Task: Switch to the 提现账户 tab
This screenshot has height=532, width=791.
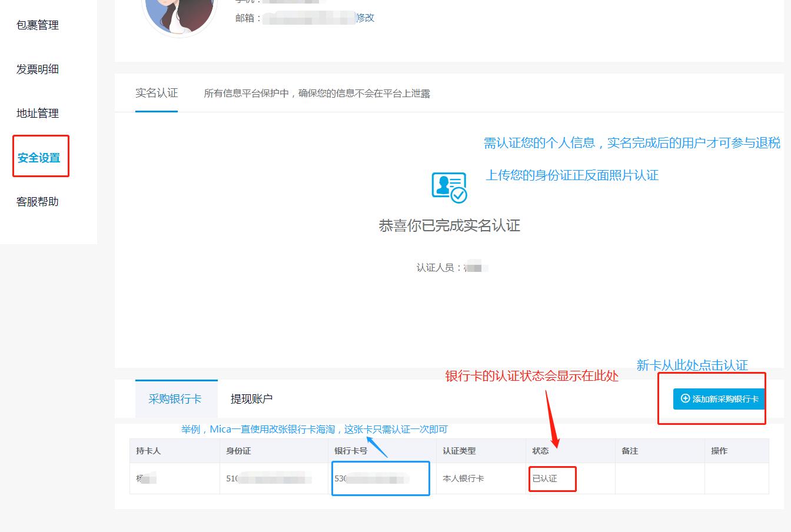Action: click(251, 398)
